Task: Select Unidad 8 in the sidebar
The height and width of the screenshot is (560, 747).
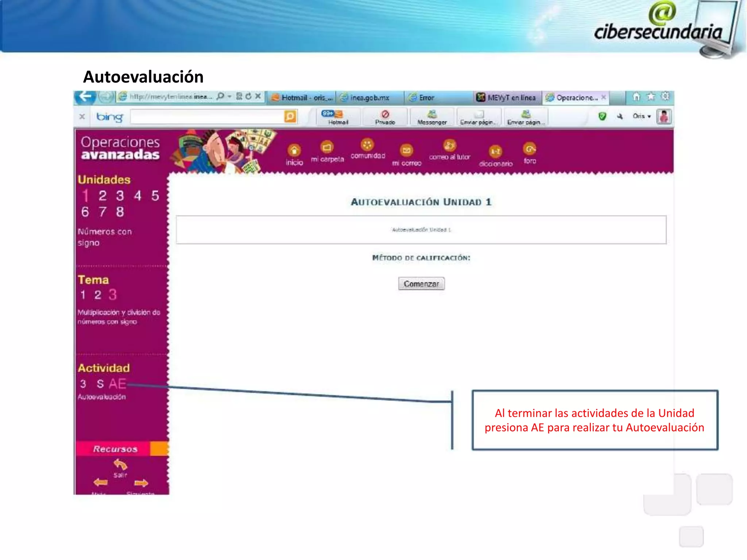Action: click(120, 212)
